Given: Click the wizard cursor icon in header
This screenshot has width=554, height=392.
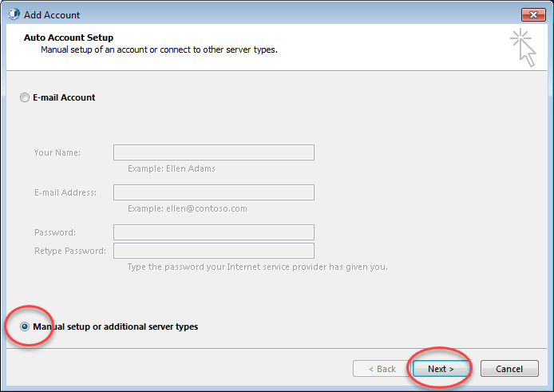Looking at the screenshot, I should pos(523,47).
